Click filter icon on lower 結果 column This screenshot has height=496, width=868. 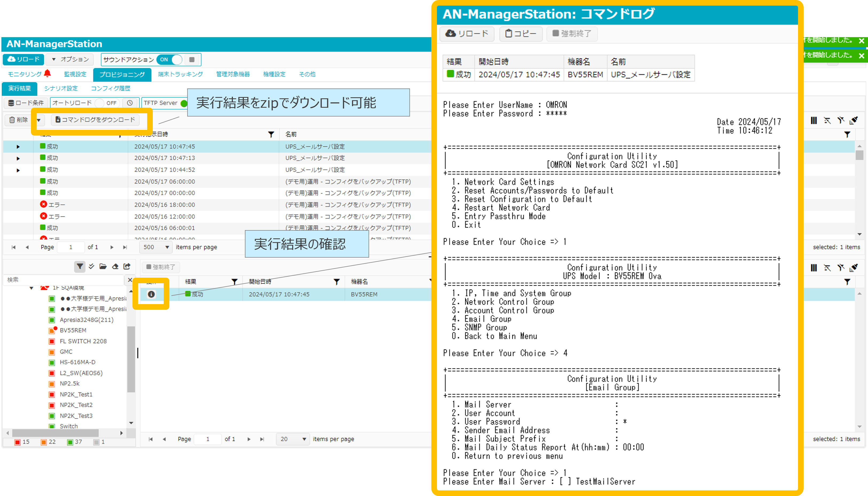[x=234, y=282]
